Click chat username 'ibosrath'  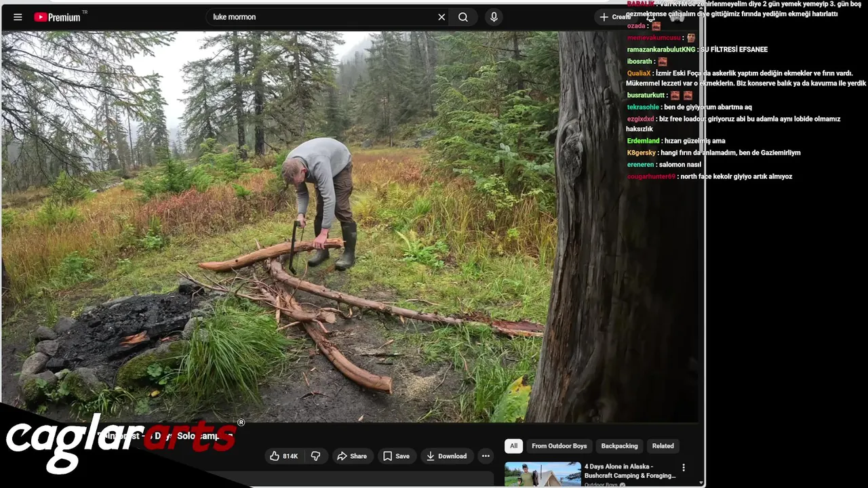(639, 62)
